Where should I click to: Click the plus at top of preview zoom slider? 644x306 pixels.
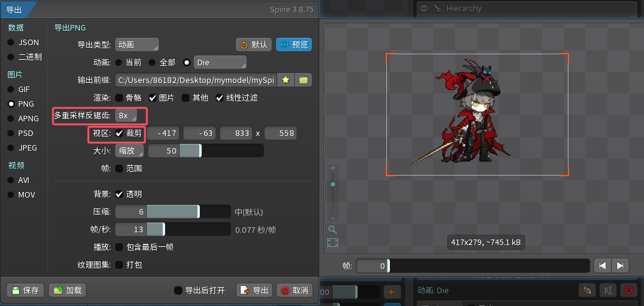[x=333, y=168]
